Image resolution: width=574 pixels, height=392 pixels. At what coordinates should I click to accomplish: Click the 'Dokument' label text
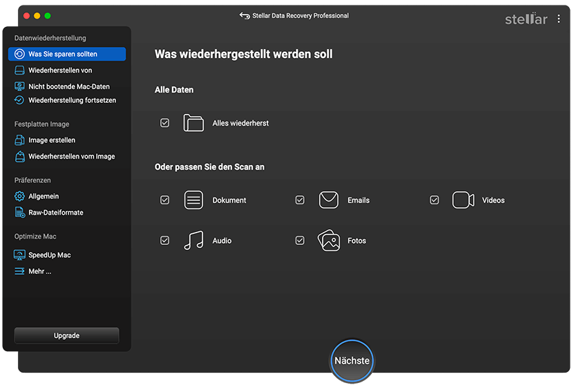(x=229, y=200)
